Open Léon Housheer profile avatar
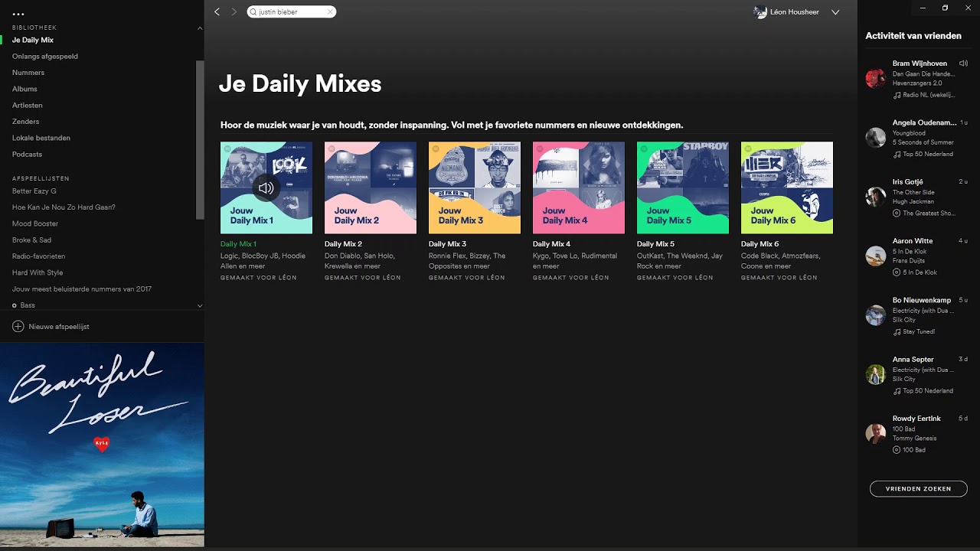 point(760,12)
